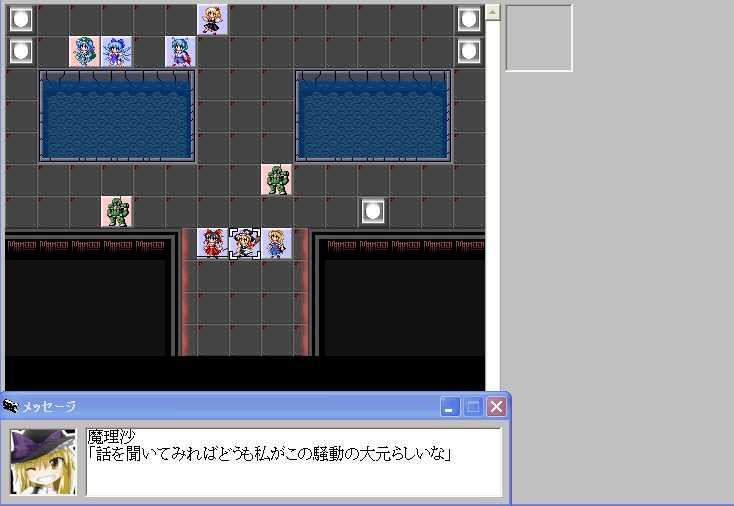Click the white orb tile in top-right corner

tap(469, 20)
